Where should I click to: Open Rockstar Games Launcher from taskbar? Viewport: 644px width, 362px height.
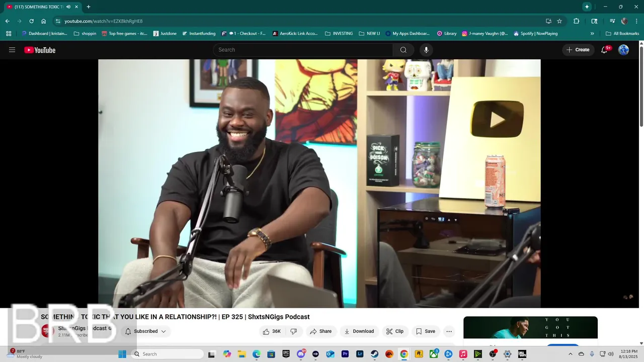coord(419,354)
